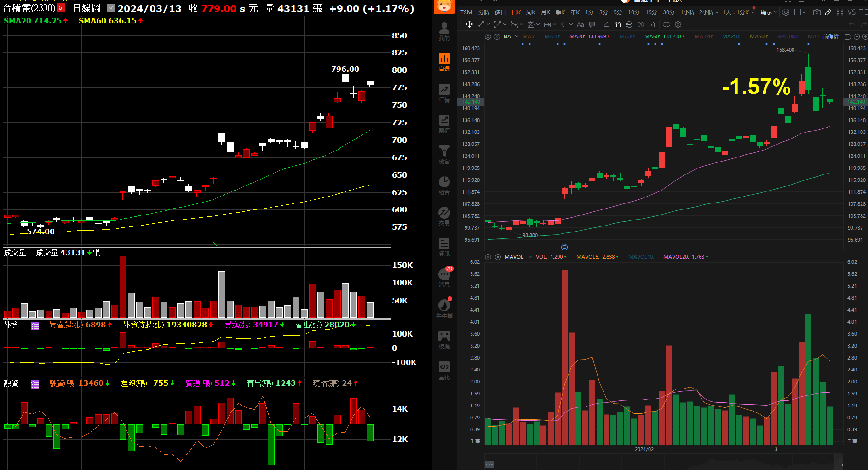Open the 行情 market quotes sidebar icon

click(444, 93)
